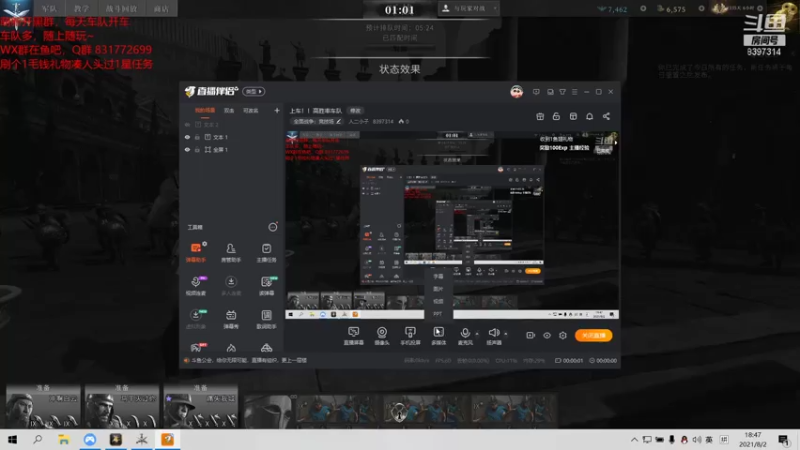This screenshot has height=450, width=800.
Task: Expand the microphone volume arrow
Action: [477, 334]
